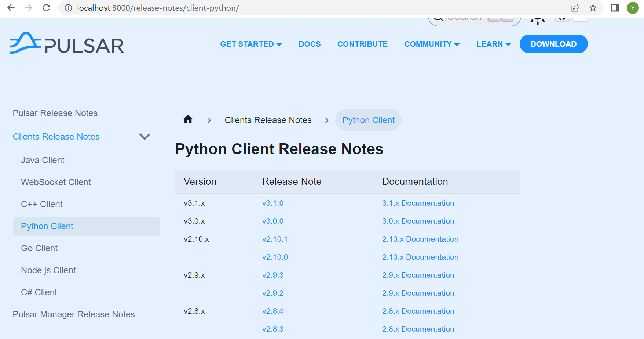Collapse the Clients Release Notes chevron
Viewport: 644px width, 339px height.
(145, 137)
